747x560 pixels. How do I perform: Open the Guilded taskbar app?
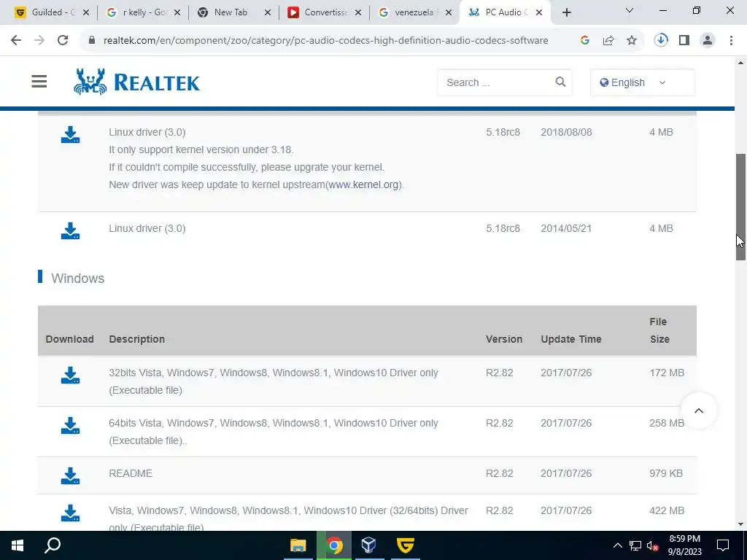406,545
